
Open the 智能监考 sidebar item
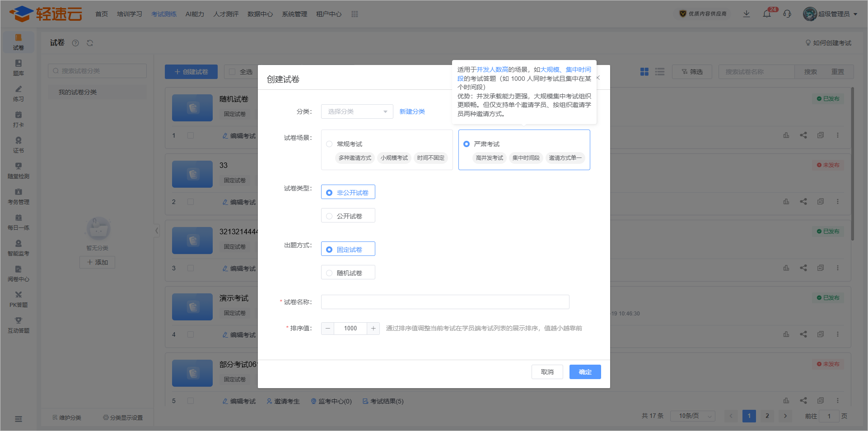coord(19,247)
